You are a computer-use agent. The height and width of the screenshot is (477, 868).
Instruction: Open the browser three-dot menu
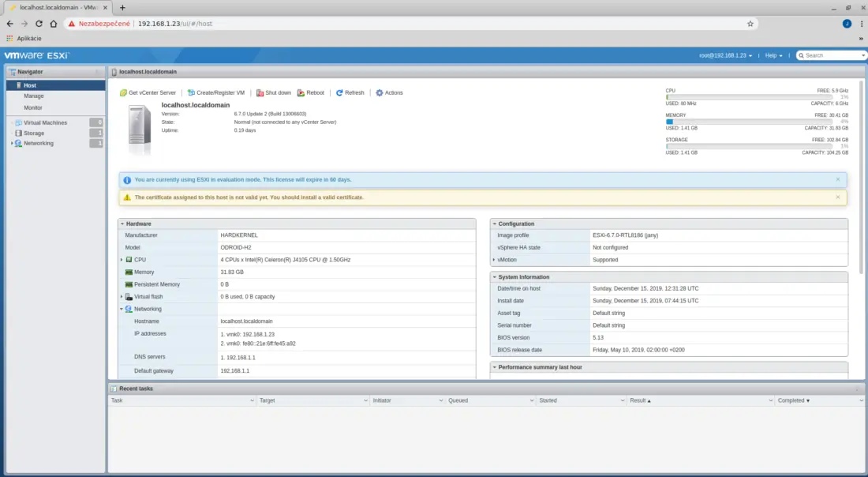coord(862,24)
